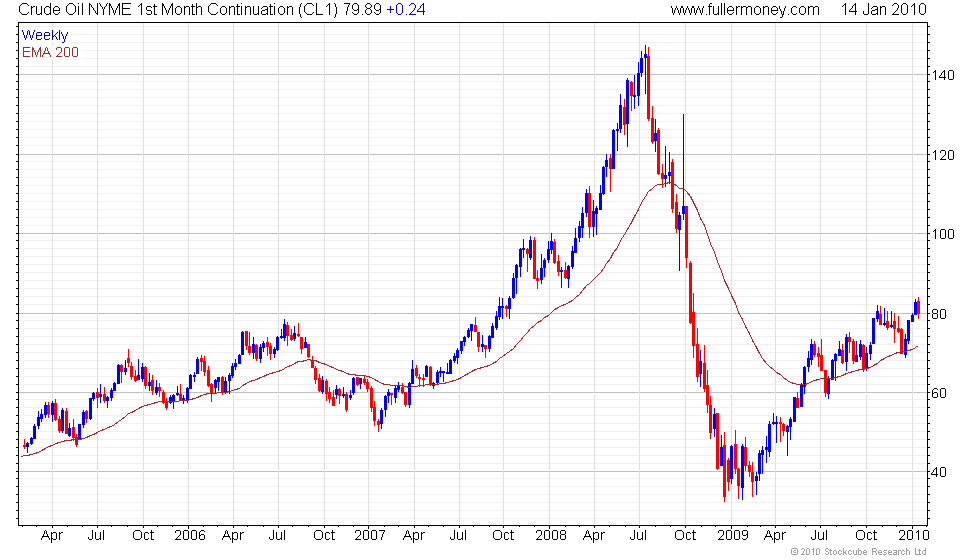Click the '© 2010 Stockcube Research Ltd' copyright text
Image resolution: width=980 pixels, height=560 pixels.
(x=858, y=552)
